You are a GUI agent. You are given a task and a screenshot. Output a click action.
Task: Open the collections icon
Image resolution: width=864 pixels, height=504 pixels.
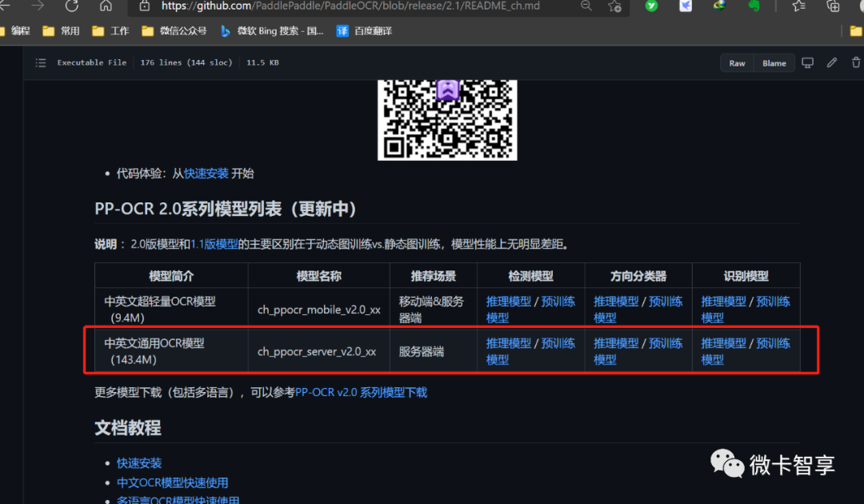(x=833, y=6)
